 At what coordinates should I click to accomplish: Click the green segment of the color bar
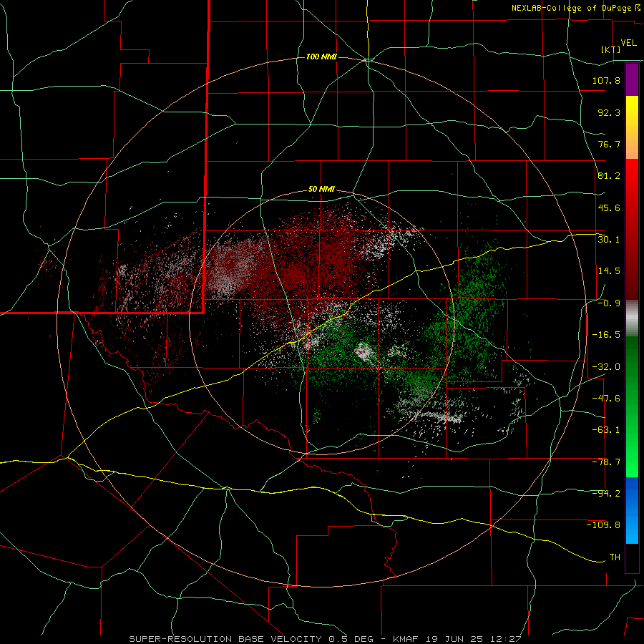pyautogui.click(x=632, y=406)
